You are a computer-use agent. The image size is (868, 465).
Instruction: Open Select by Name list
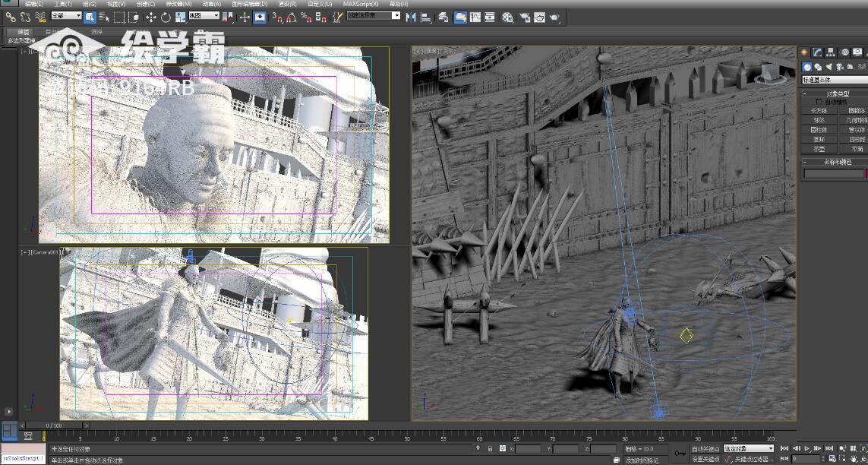point(103,17)
